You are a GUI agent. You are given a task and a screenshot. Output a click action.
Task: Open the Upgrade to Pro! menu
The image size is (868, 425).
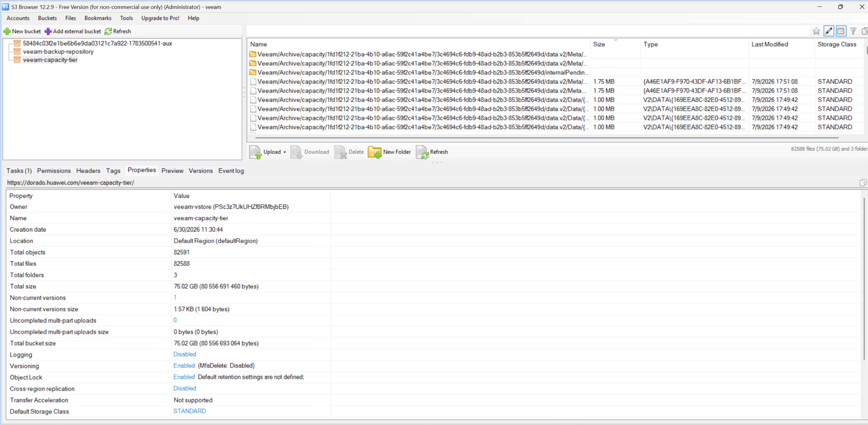pyautogui.click(x=160, y=18)
